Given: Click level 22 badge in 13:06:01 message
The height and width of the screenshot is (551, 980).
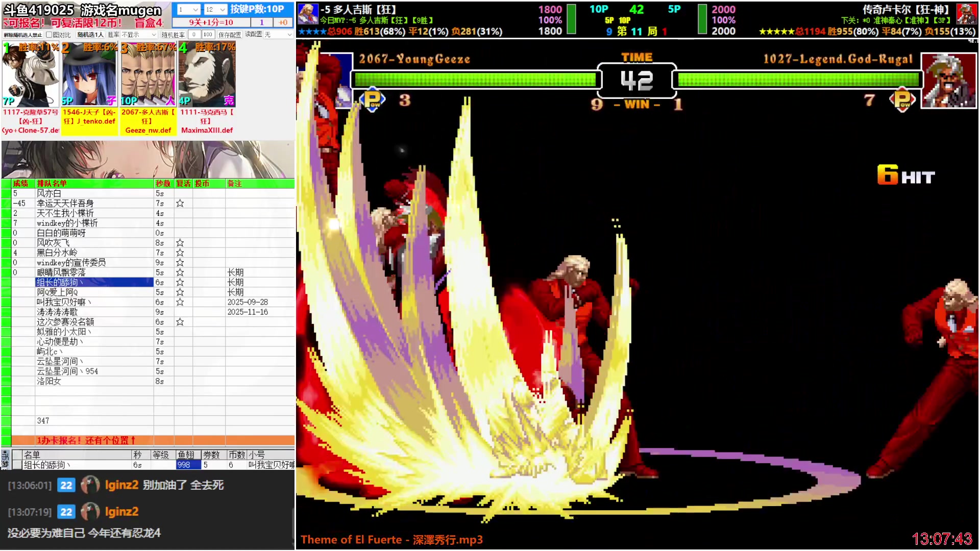Looking at the screenshot, I should 66,485.
